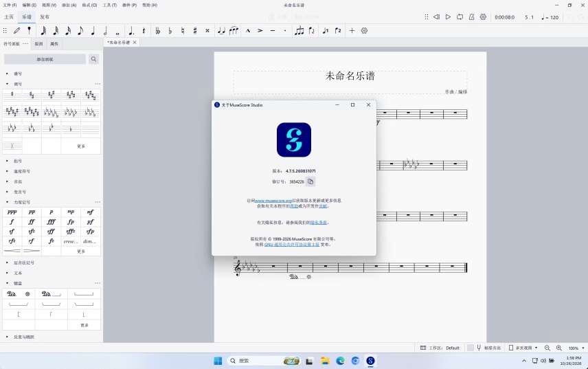Open the 多页视图 view mode dropdown
Image resolution: width=588 pixels, height=369 pixels.
click(x=523, y=348)
